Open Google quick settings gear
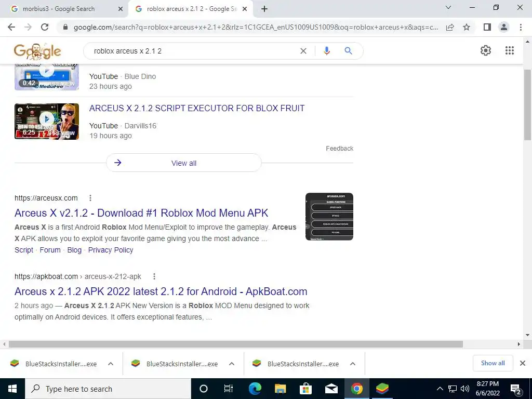 click(486, 50)
